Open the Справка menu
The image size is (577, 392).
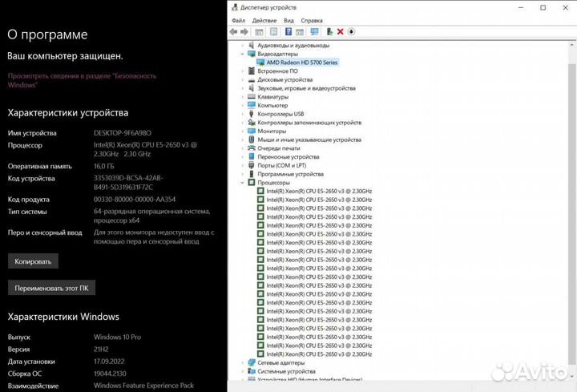click(x=312, y=20)
